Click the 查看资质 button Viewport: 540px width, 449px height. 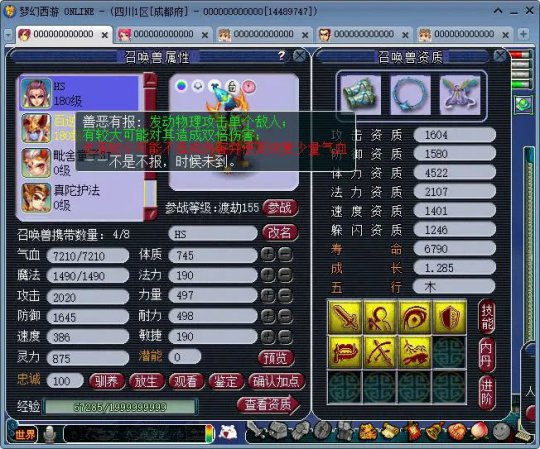point(268,405)
